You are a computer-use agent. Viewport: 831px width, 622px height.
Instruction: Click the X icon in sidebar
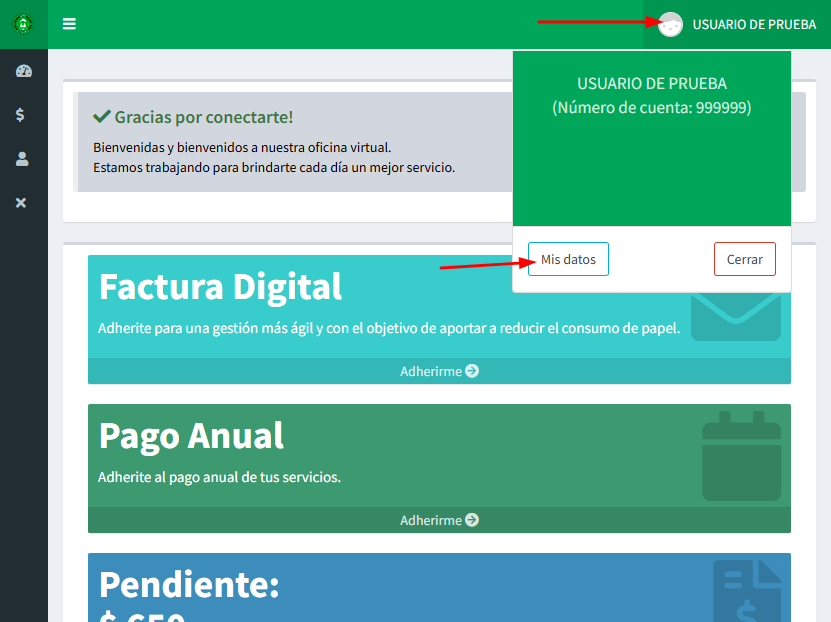21,203
